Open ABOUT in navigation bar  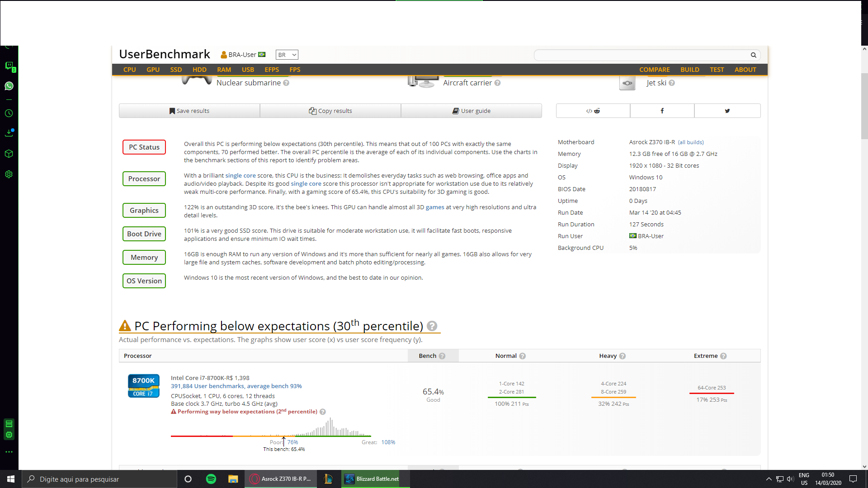point(745,70)
